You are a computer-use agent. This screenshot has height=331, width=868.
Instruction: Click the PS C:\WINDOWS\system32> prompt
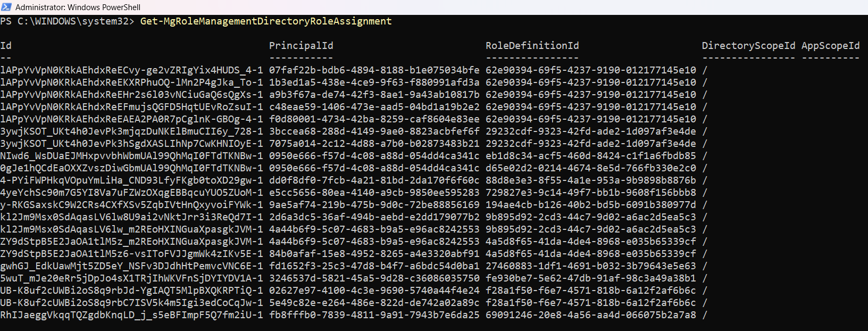(67, 21)
